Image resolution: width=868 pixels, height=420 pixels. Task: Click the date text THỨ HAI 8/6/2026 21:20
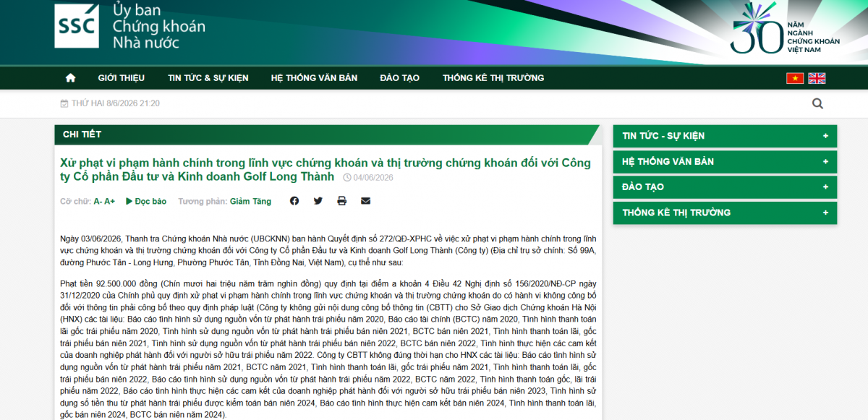click(116, 103)
